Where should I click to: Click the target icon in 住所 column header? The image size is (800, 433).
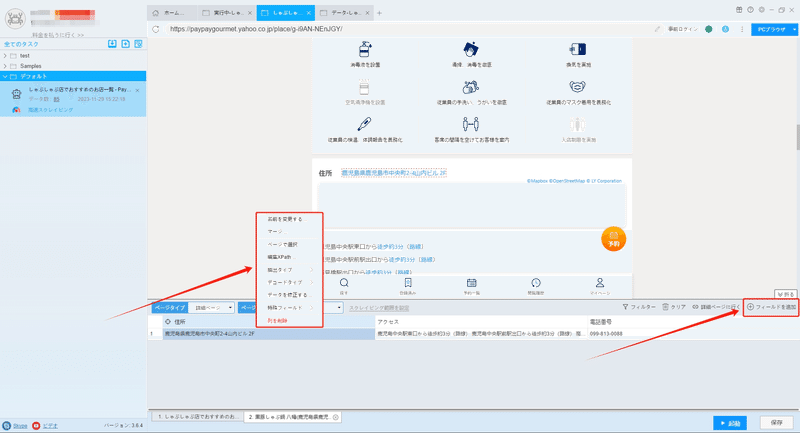tap(168, 322)
